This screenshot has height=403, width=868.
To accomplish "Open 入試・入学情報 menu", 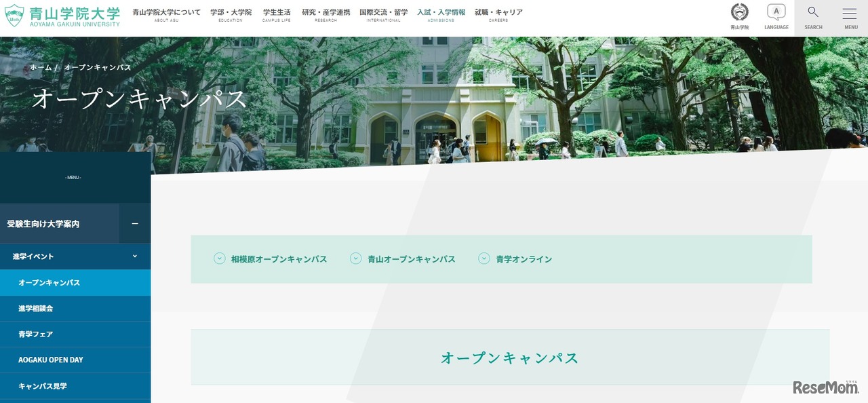I will tap(441, 15).
